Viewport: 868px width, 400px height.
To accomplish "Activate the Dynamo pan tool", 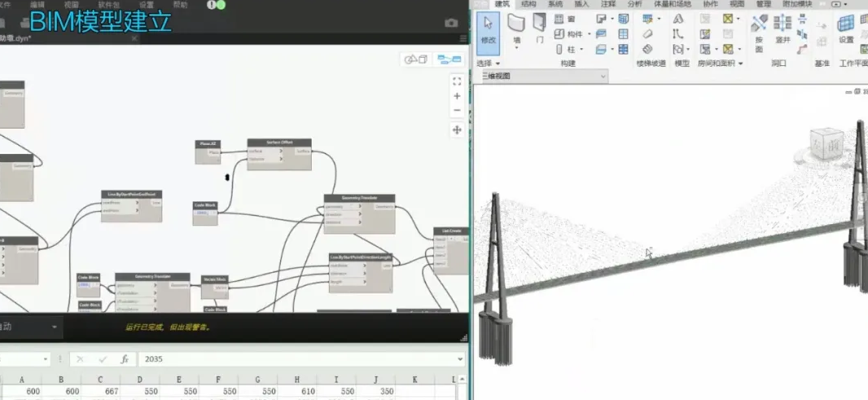I will tap(457, 130).
